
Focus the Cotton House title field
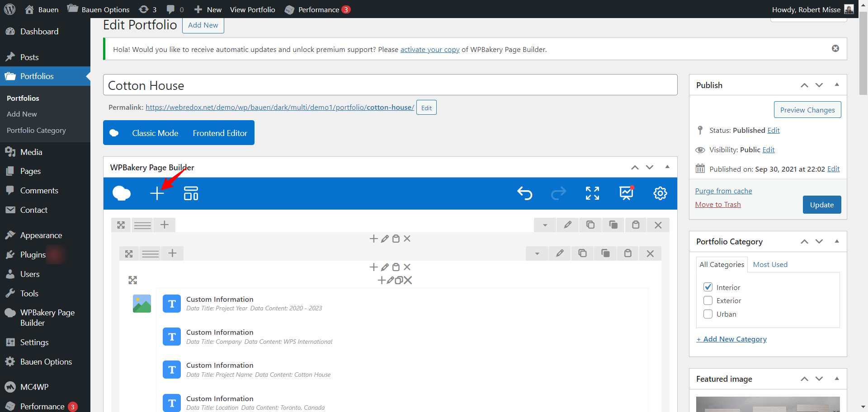click(x=390, y=85)
